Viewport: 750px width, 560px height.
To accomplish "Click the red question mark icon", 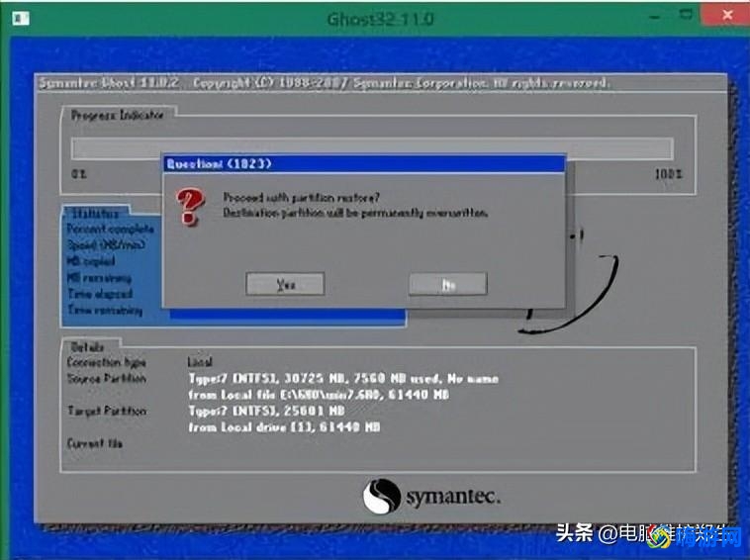I will click(x=190, y=207).
